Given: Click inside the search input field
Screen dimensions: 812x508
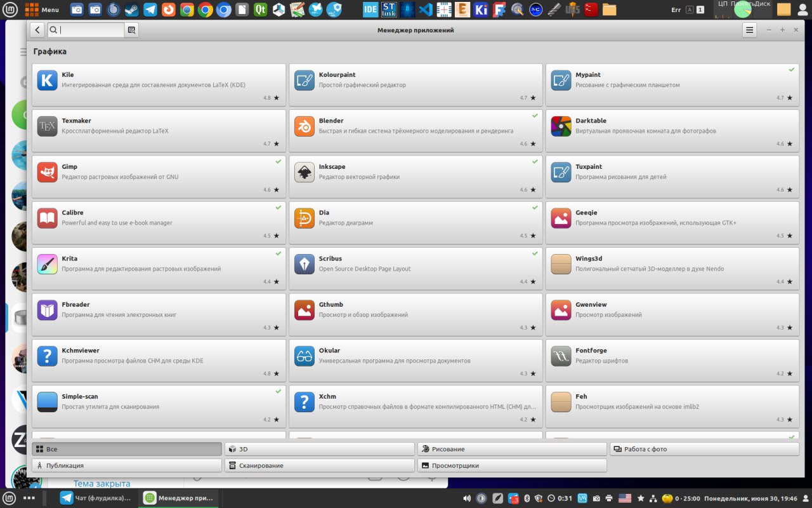Looking at the screenshot, I should tap(92, 30).
